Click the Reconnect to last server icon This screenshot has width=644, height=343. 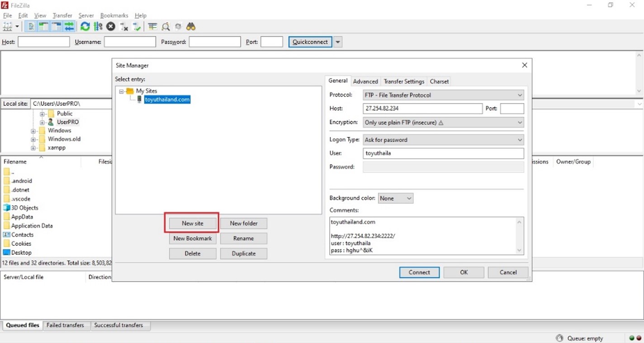pyautogui.click(x=137, y=27)
